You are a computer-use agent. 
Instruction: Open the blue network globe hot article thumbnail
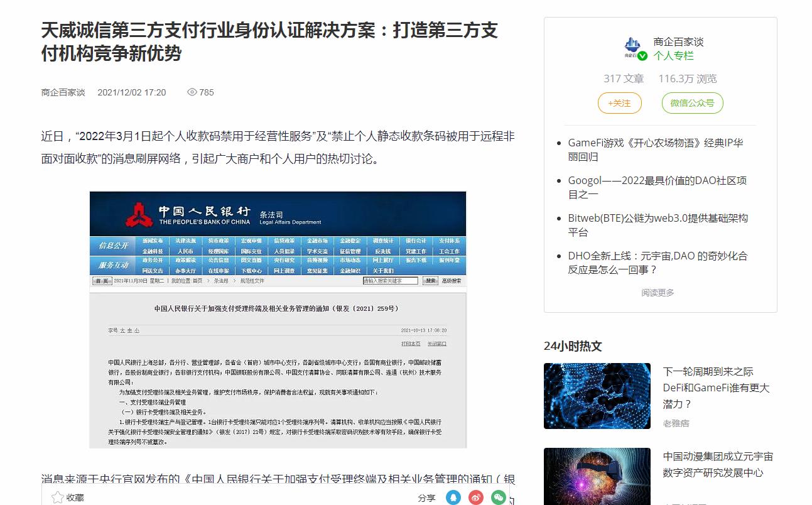click(x=597, y=396)
